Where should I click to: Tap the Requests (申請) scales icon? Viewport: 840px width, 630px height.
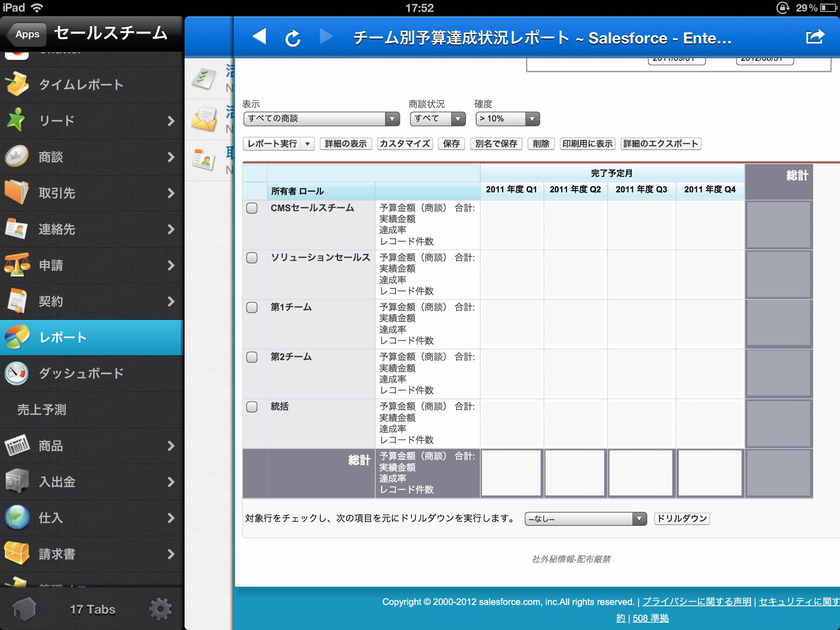16,265
